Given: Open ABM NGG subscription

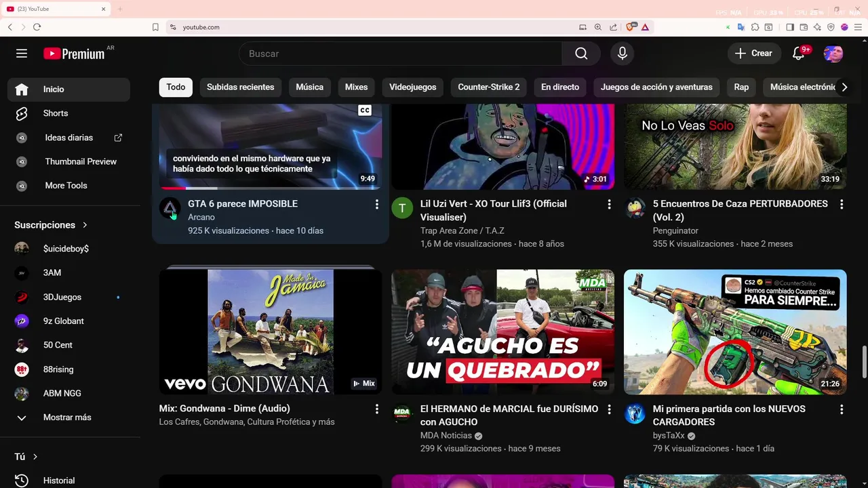Looking at the screenshot, I should pos(68,393).
